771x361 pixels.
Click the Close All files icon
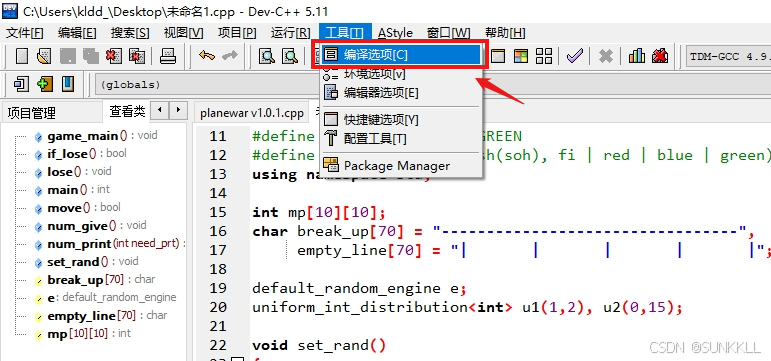137,56
